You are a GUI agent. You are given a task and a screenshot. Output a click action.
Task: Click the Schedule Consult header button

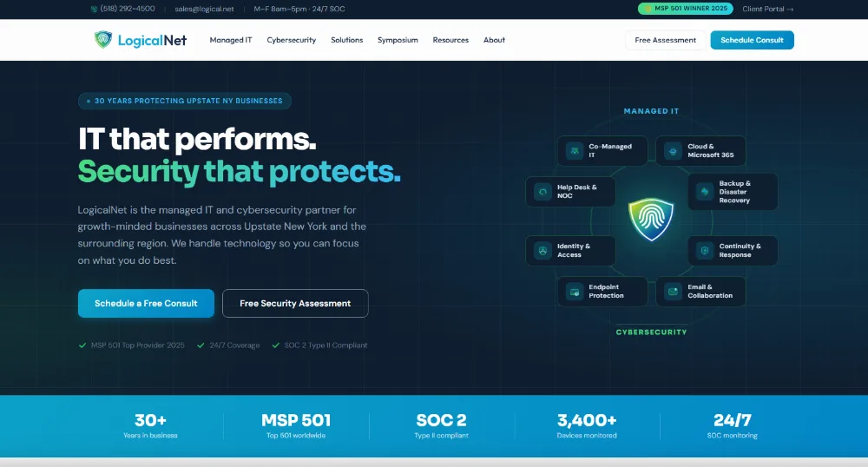click(x=753, y=40)
